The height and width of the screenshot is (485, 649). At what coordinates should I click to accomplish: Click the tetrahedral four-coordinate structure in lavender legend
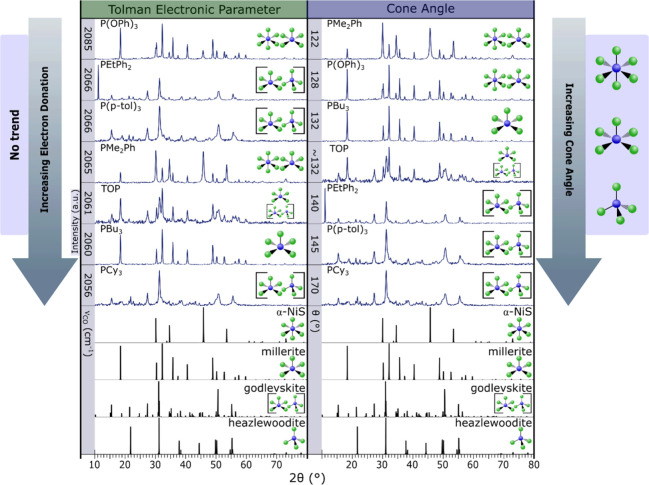pyautogui.click(x=617, y=204)
